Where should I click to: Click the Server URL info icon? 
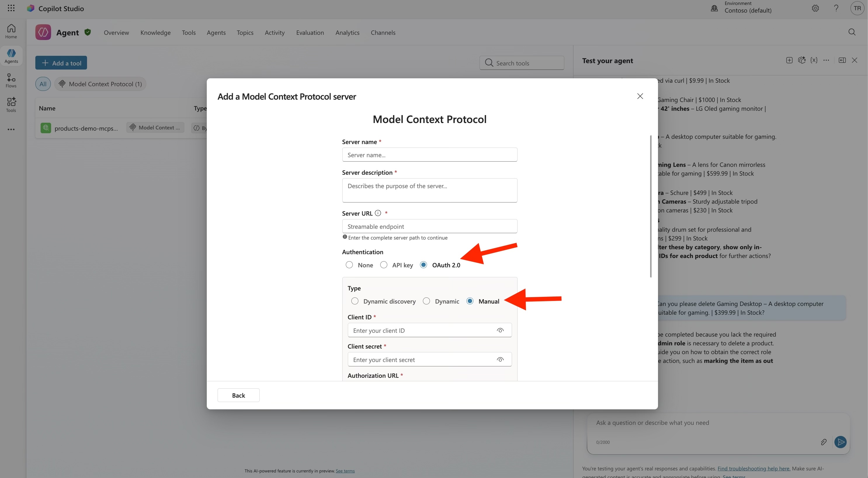coord(378,213)
